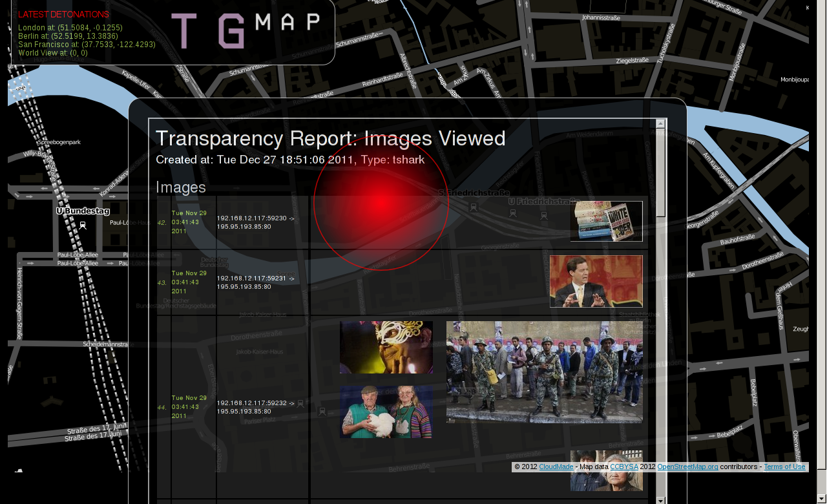Screen dimensions: 827x504
Task: Go to the San Francisco detonation location
Action: [x=87, y=45]
